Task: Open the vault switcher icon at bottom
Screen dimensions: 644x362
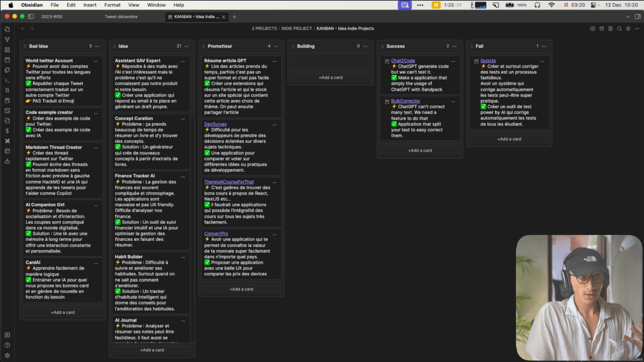Action: tap(7, 335)
